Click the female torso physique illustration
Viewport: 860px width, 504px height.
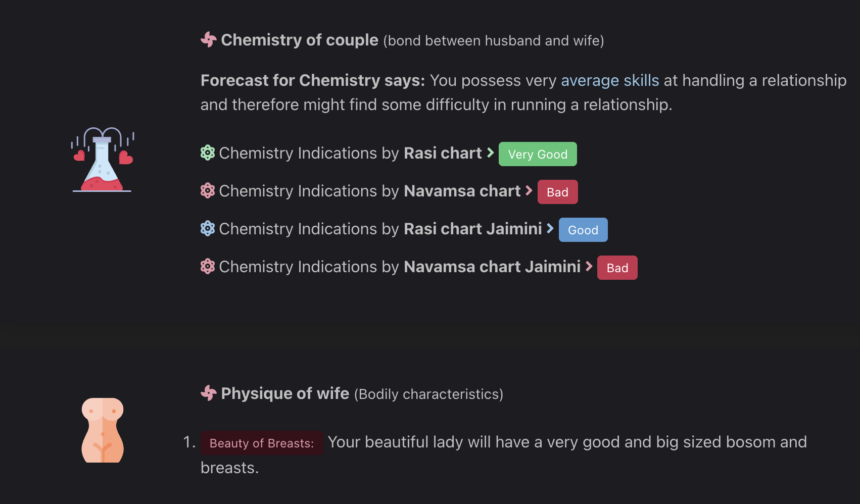click(x=103, y=430)
